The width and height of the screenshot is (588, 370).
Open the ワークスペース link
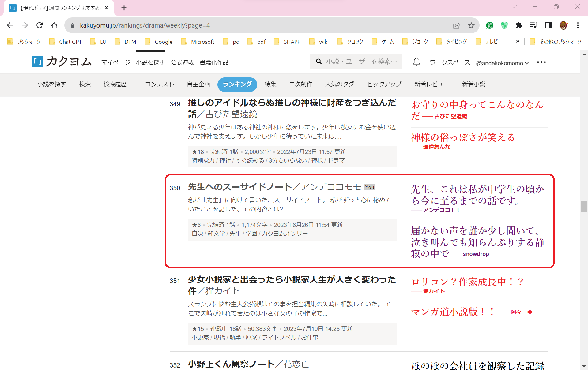[450, 62]
